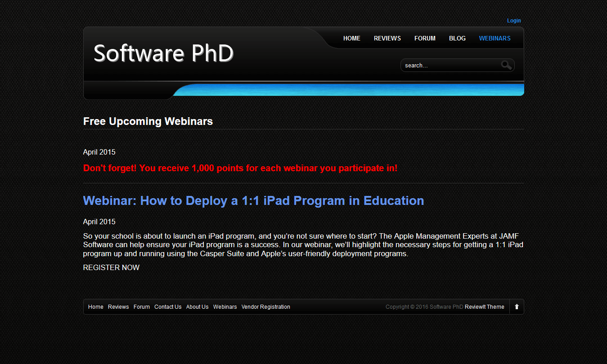The height and width of the screenshot is (364, 607).
Task: Open the Login link
Action: [513, 21]
